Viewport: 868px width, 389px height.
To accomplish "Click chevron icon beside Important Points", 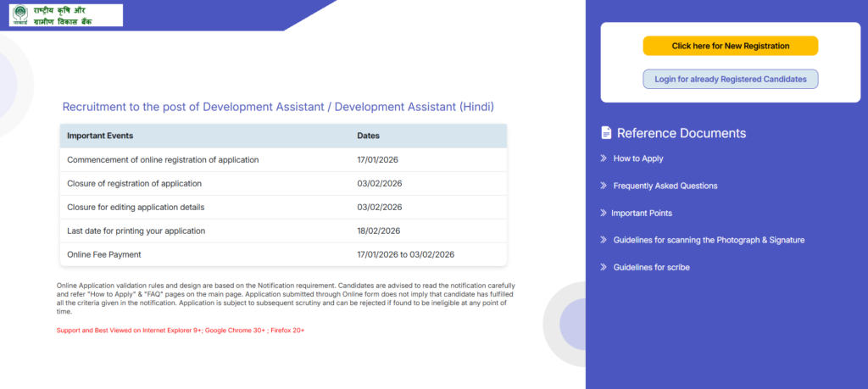I will 604,213.
